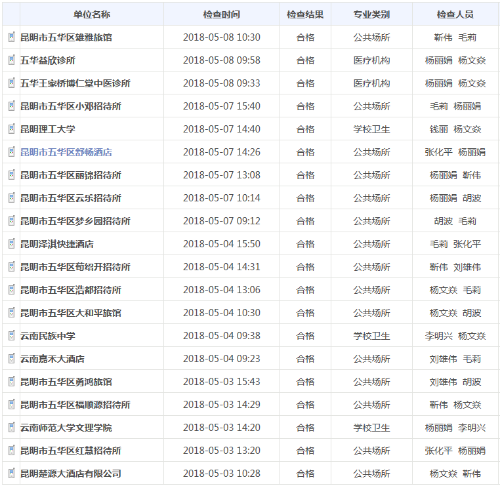Click document icon beside 昆明市五华区丽锦招待所

(12, 175)
